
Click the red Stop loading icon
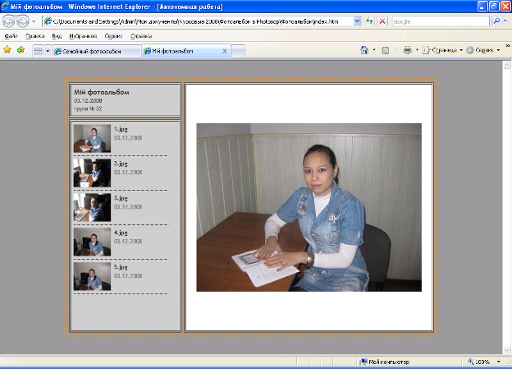coord(382,21)
